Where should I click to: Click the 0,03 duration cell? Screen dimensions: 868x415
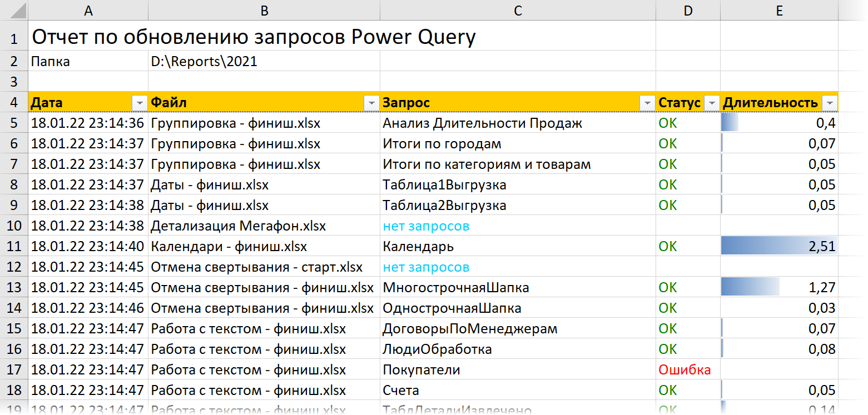pyautogui.click(x=779, y=308)
